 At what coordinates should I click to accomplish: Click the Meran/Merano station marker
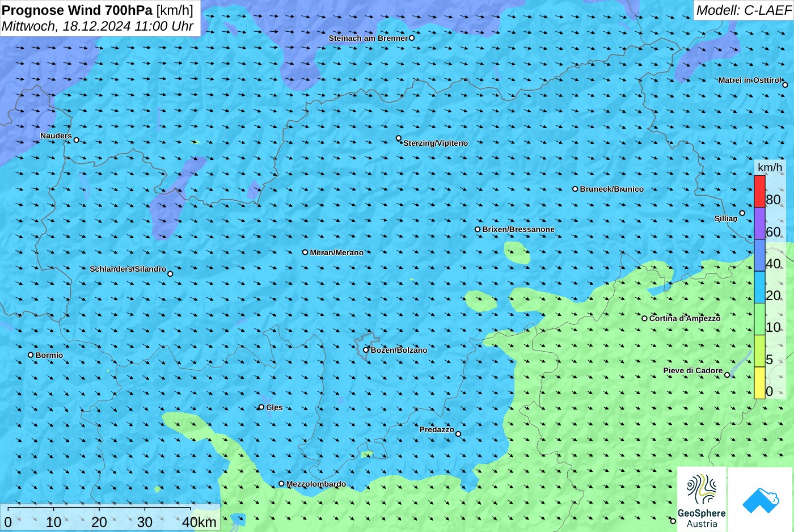(305, 252)
